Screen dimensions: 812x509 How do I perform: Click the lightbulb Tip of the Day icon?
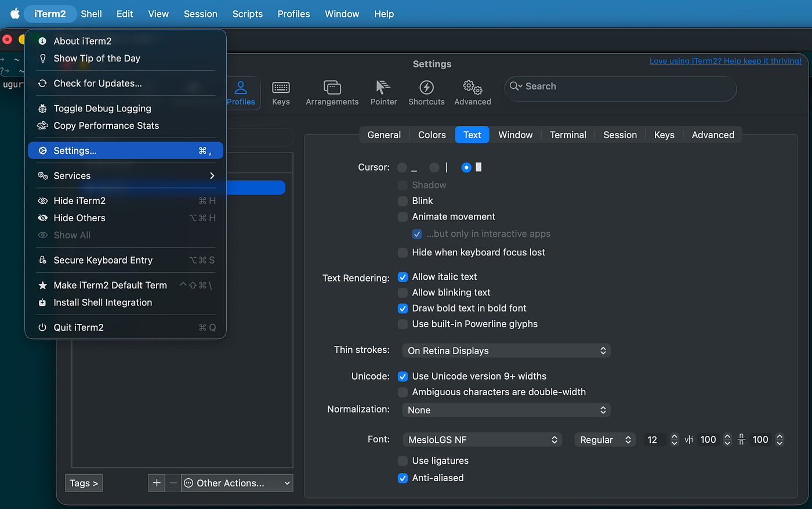coord(42,58)
